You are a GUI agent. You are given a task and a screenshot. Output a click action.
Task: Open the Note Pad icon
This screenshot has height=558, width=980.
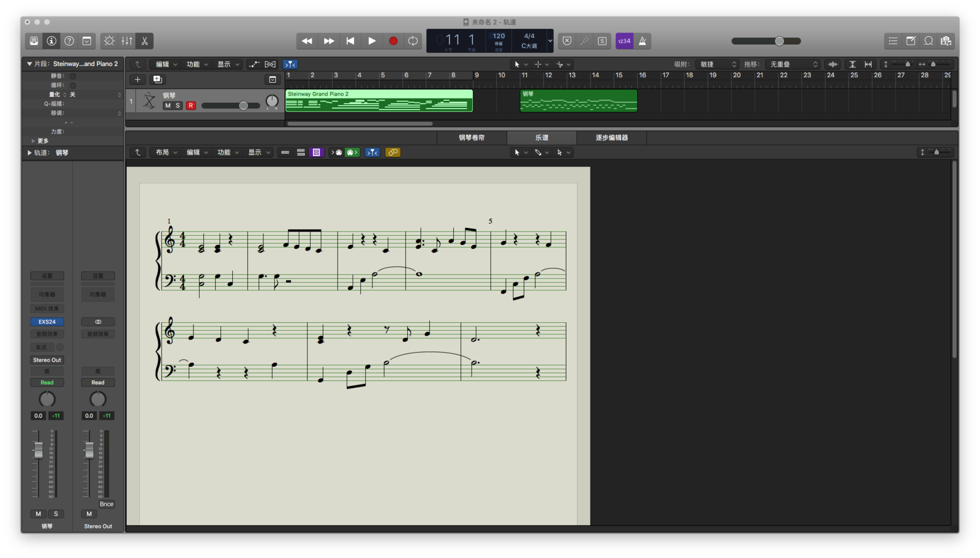coord(911,41)
